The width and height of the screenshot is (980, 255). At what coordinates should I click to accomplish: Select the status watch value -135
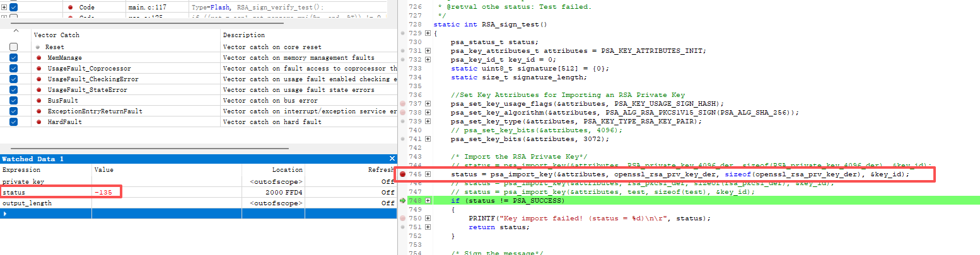click(104, 192)
